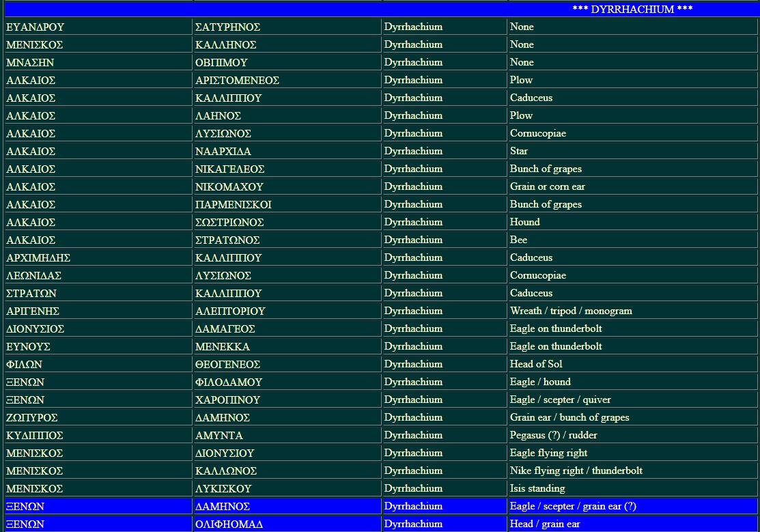
Task: Select the Star symbol cell
Action: click(x=519, y=151)
